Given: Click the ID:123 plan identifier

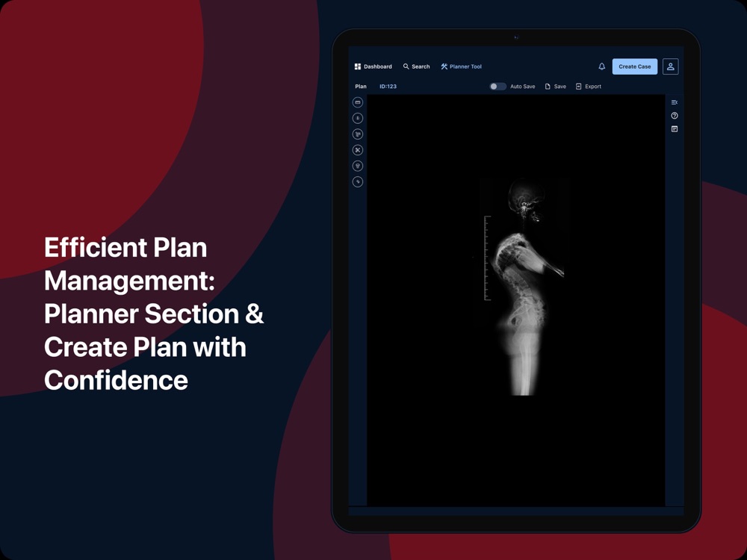Looking at the screenshot, I should pos(388,86).
